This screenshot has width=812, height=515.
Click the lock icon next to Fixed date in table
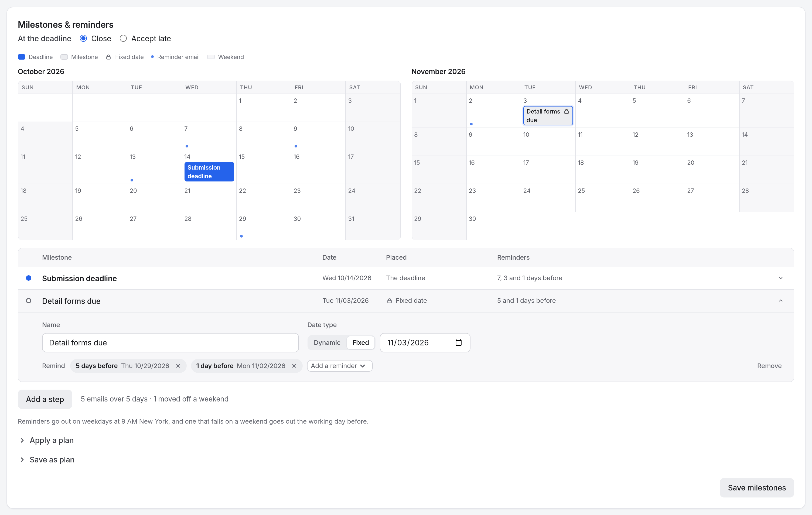pos(389,301)
